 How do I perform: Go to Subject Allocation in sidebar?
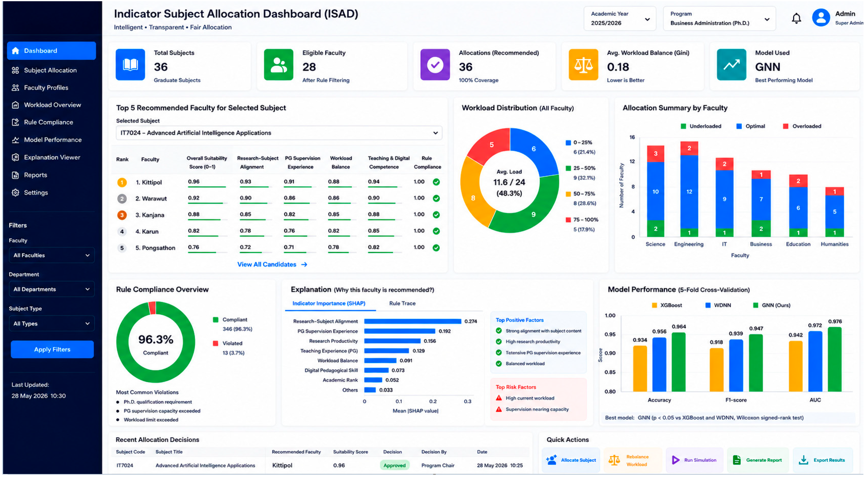(x=51, y=70)
